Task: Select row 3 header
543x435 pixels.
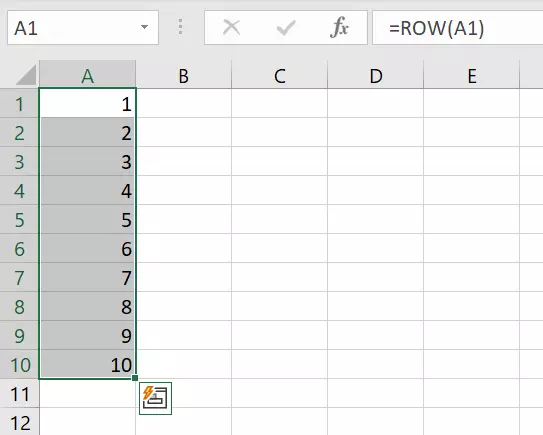Action: point(19,162)
